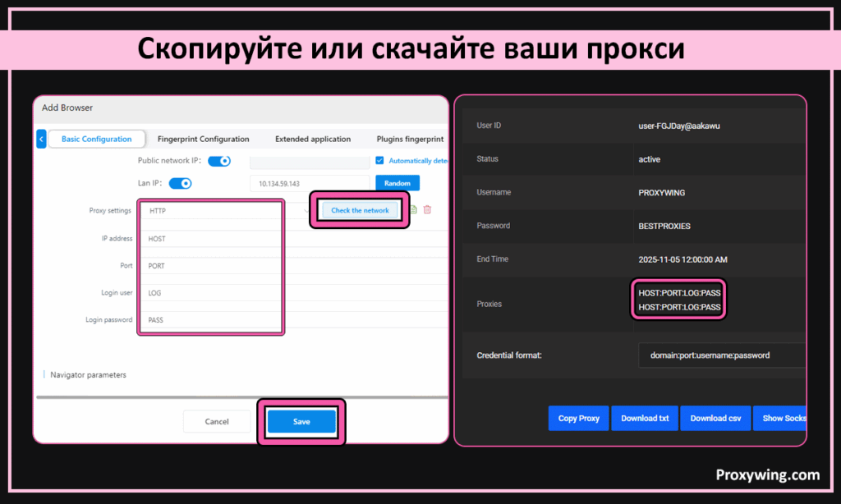Click the Cancel button
This screenshot has height=504, width=841.
point(217,421)
